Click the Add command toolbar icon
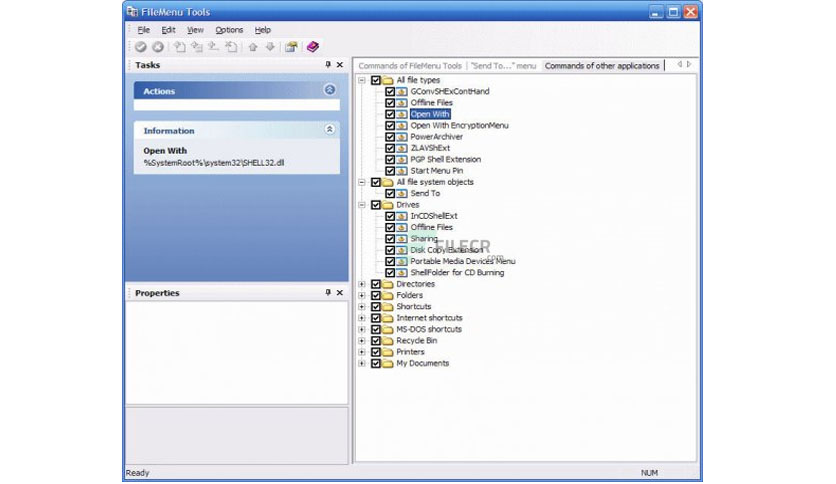The image size is (836, 484). coord(180,47)
